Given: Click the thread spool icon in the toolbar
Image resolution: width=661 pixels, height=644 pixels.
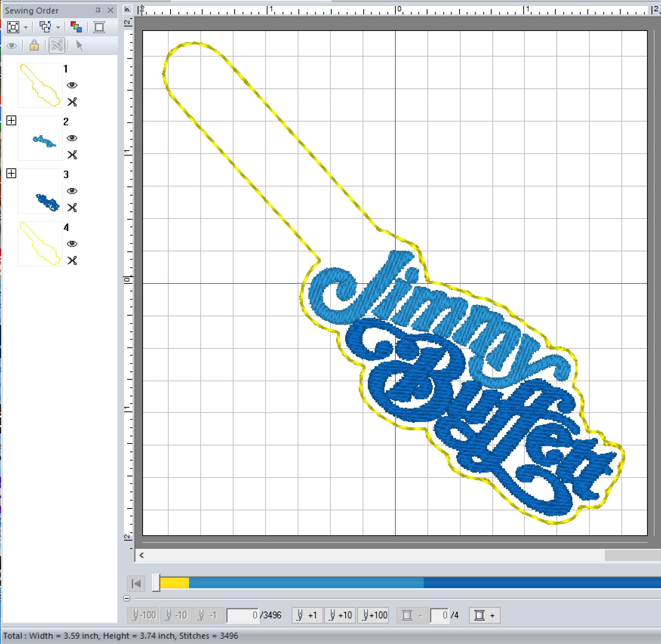Looking at the screenshot, I should click(x=99, y=27).
